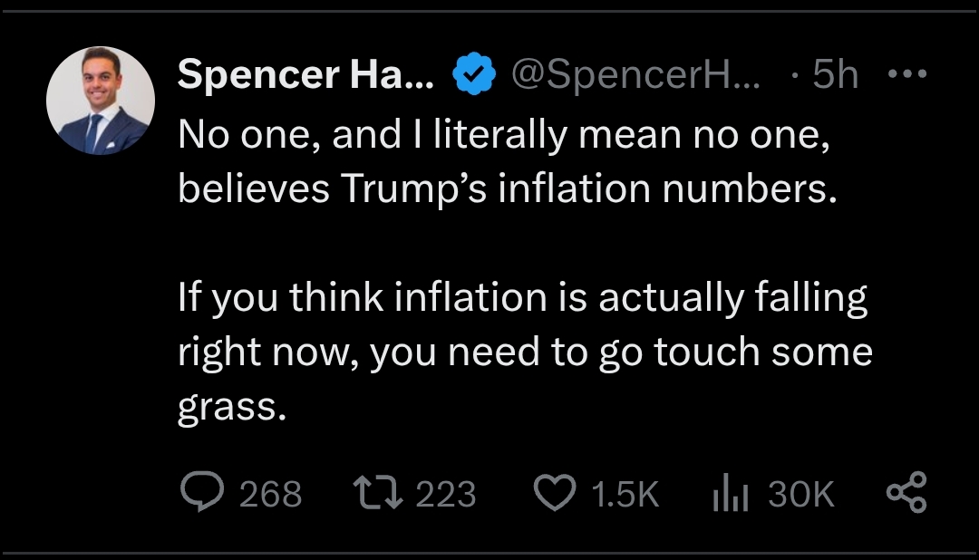Click the share icon on the tweet
Screen dimensions: 979x560
pos(906,492)
